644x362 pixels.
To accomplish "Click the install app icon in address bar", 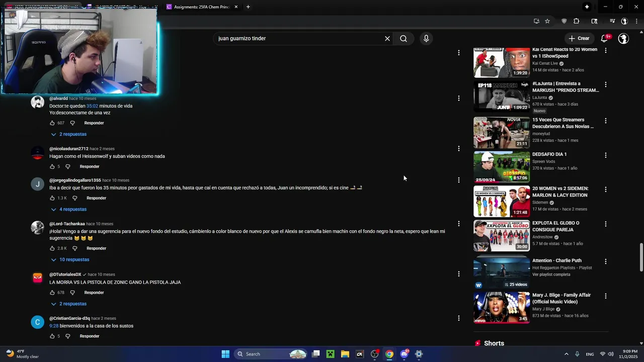I will [x=536, y=21].
